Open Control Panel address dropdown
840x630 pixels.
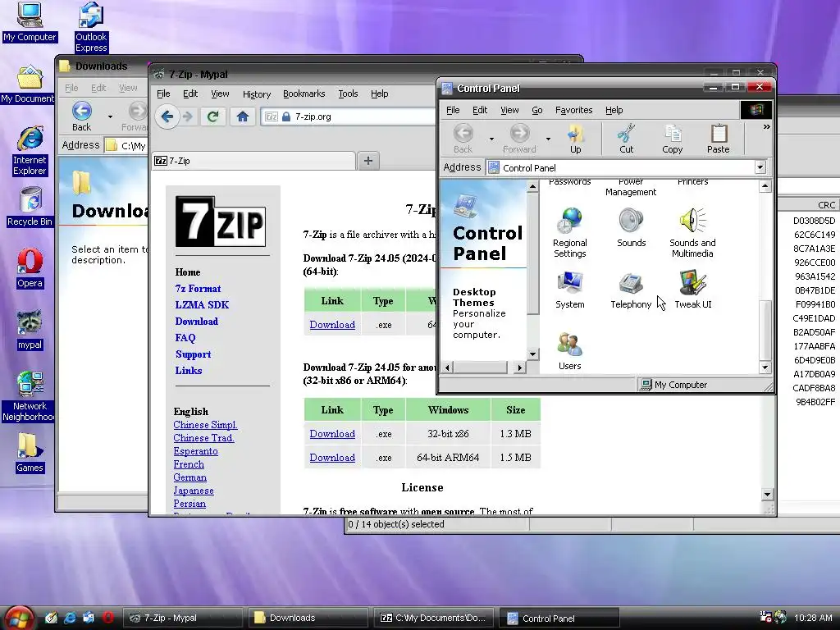(x=760, y=167)
